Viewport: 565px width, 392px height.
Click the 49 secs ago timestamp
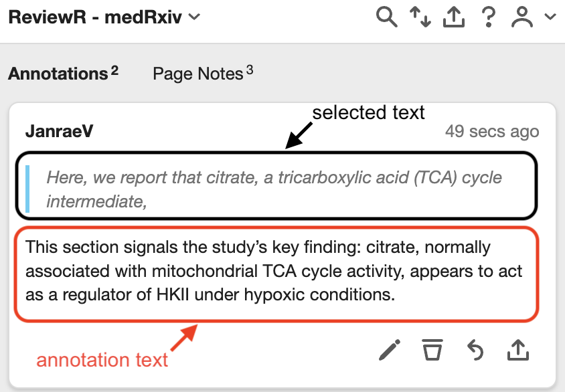pyautogui.click(x=492, y=131)
